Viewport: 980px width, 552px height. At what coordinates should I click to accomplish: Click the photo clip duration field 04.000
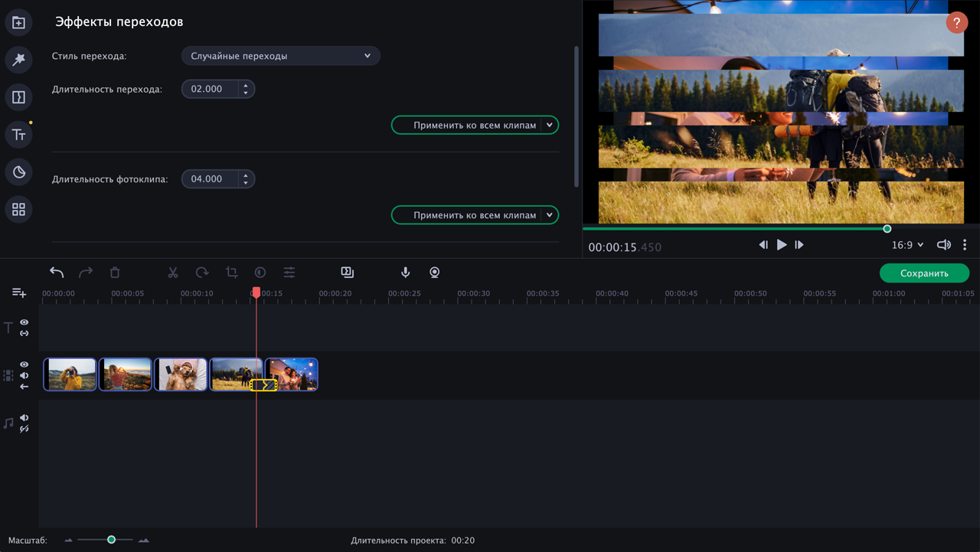click(x=210, y=179)
